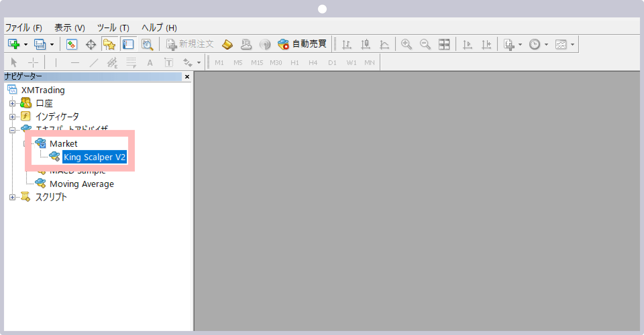Viewport: 644px width, 335px height.
Task: Select the vertical line drawing tool
Action: coord(56,63)
